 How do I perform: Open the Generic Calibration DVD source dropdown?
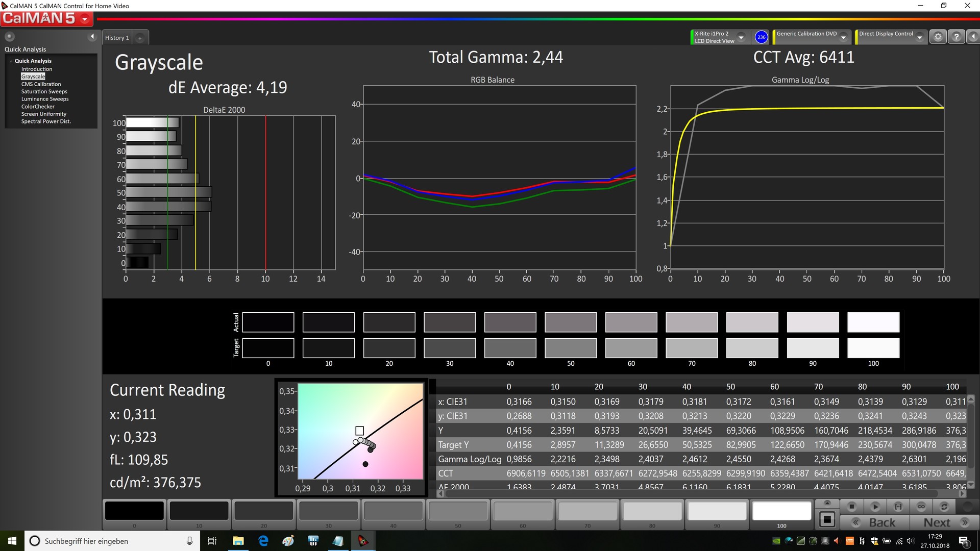[x=844, y=37]
